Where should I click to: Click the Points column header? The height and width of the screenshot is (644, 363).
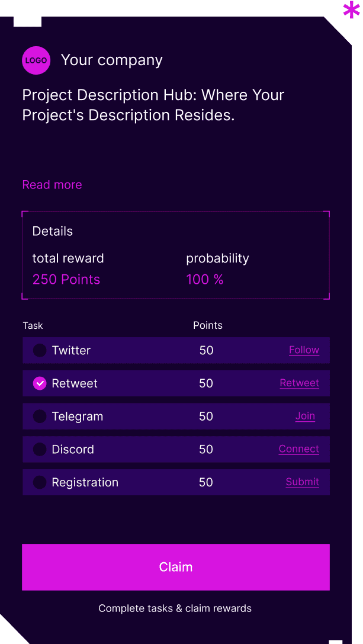click(208, 325)
